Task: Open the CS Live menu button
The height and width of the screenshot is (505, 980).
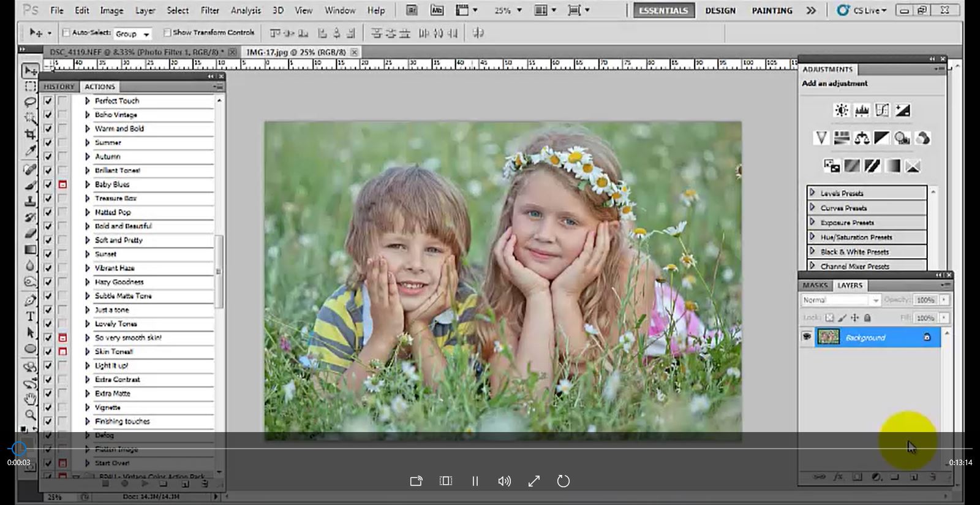Action: pyautogui.click(x=862, y=10)
